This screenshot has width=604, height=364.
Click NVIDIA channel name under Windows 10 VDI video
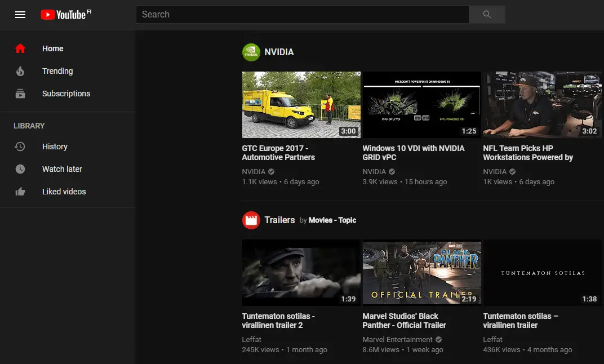374,172
